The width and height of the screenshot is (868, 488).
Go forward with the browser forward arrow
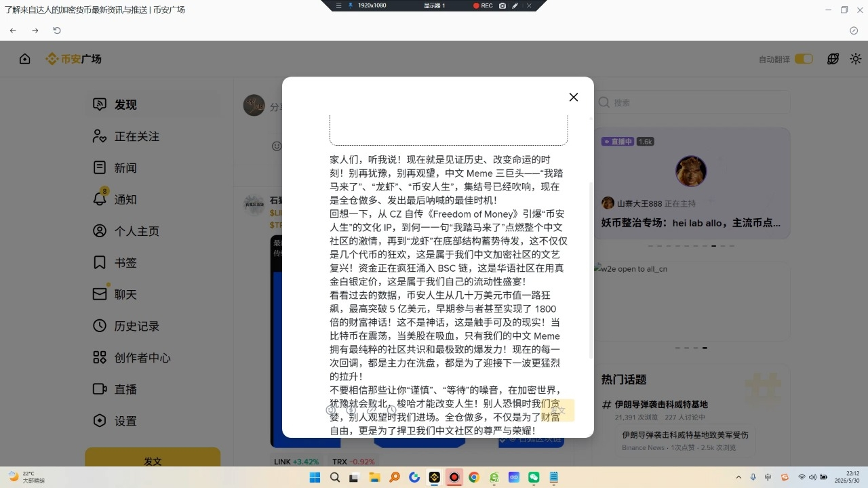[x=35, y=30]
